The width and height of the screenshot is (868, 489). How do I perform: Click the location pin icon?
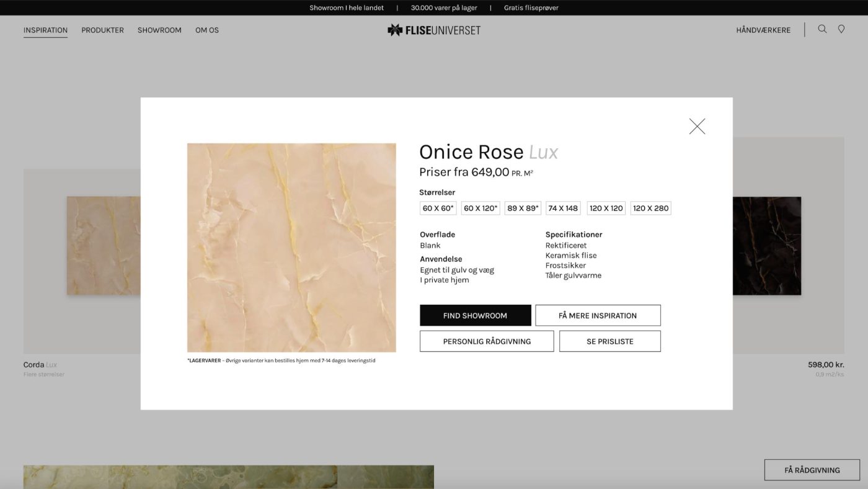[x=841, y=29]
